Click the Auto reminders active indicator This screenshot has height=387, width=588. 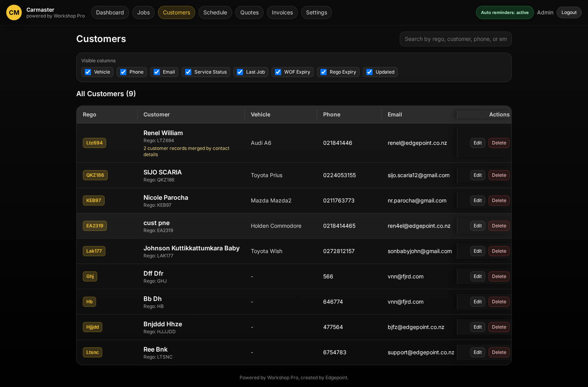tap(505, 12)
